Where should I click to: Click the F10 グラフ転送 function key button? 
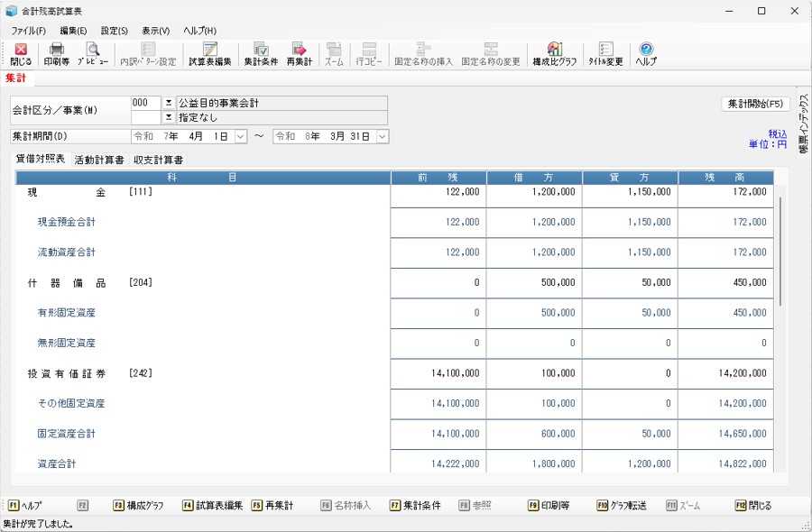tap(622, 506)
